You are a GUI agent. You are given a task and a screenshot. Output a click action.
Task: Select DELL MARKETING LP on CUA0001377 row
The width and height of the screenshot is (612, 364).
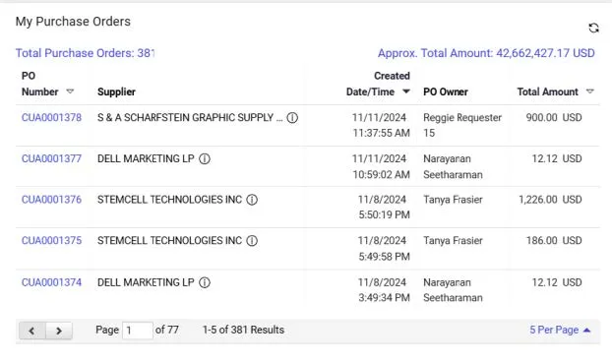coord(146,158)
